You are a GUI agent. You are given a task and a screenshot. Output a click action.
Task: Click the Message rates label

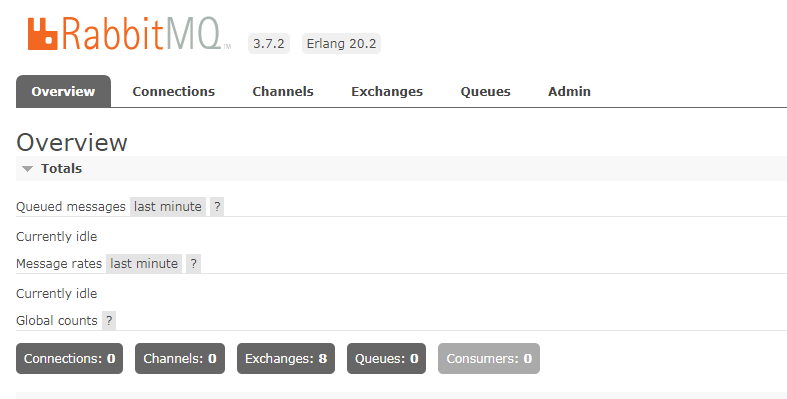[59, 263]
